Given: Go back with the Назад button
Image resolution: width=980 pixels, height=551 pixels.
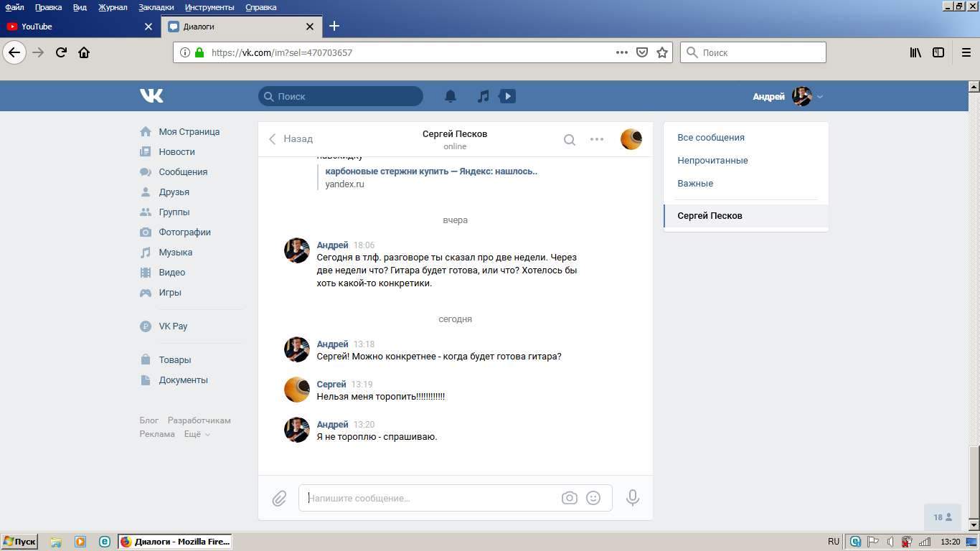Looking at the screenshot, I should click(291, 139).
